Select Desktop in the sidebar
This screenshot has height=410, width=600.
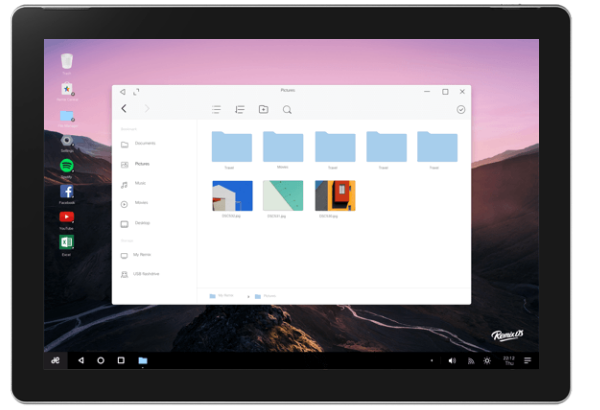pos(135,224)
